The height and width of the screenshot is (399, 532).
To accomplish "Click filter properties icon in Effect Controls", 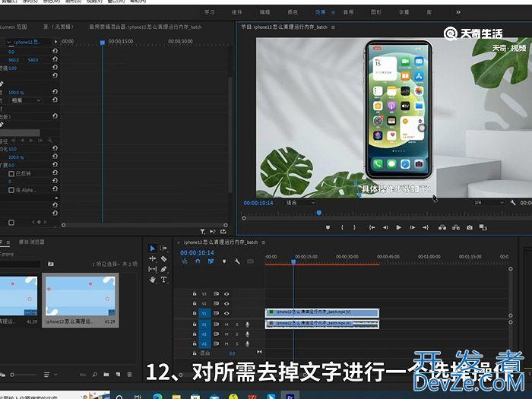I will 203,231.
